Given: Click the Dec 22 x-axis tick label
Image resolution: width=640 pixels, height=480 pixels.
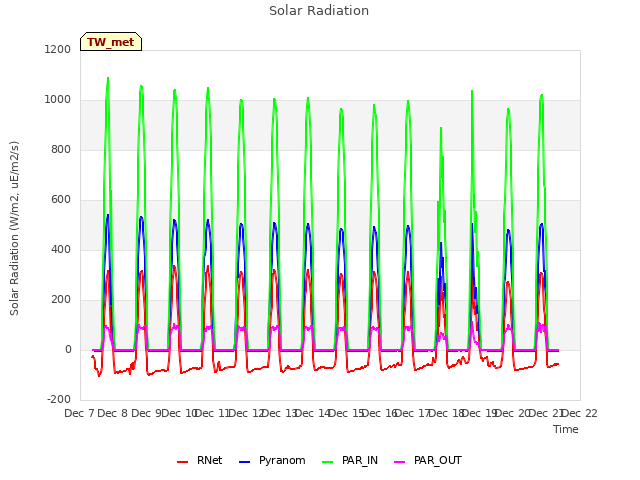Looking at the screenshot, I should pos(580,413).
